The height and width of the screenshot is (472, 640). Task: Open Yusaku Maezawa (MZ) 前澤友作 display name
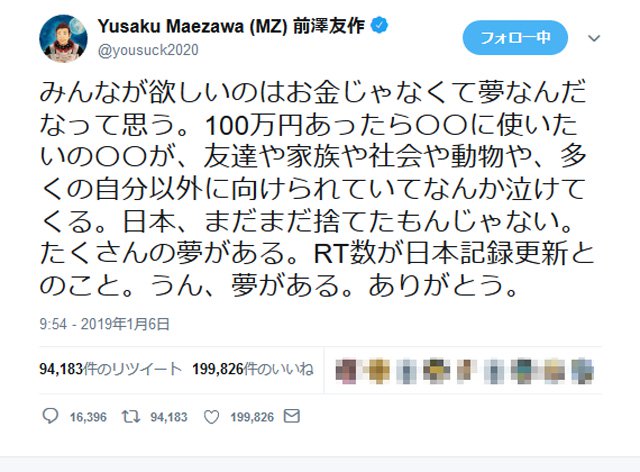(231, 26)
